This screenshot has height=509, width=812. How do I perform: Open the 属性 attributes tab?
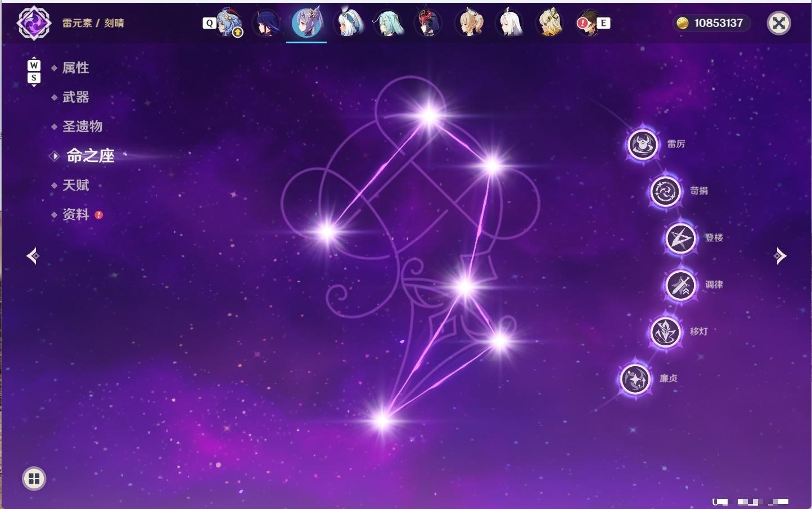75,68
